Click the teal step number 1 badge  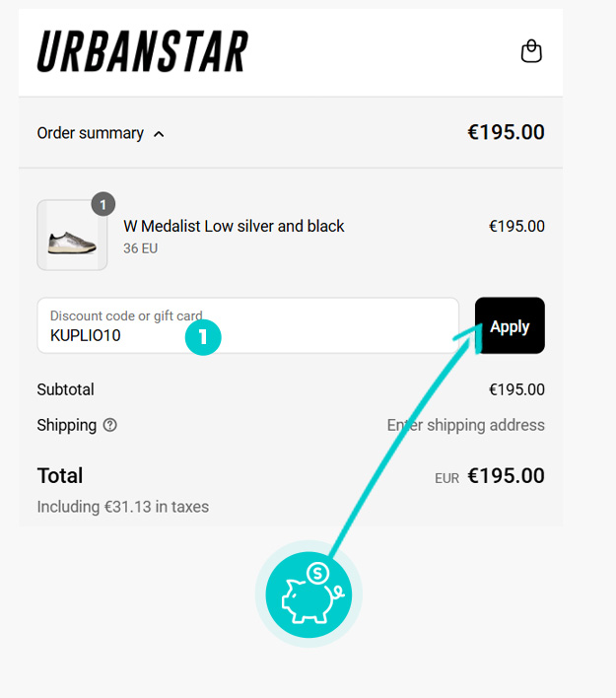[203, 336]
